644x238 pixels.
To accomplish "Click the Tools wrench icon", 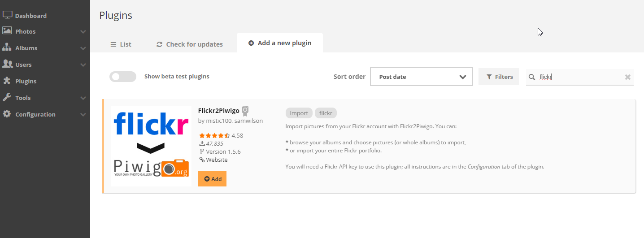I will (x=7, y=97).
